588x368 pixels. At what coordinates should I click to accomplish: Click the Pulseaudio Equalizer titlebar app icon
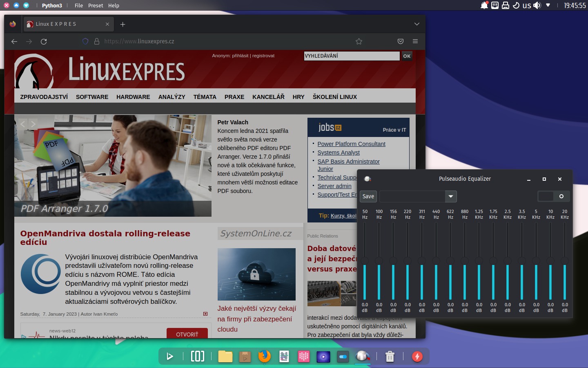click(367, 179)
